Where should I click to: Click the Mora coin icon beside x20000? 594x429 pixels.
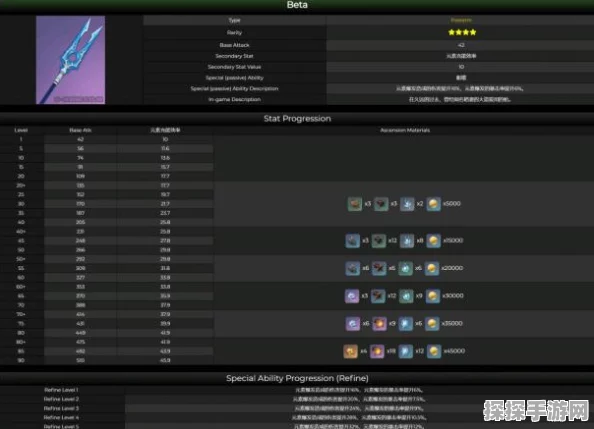[x=431, y=268]
